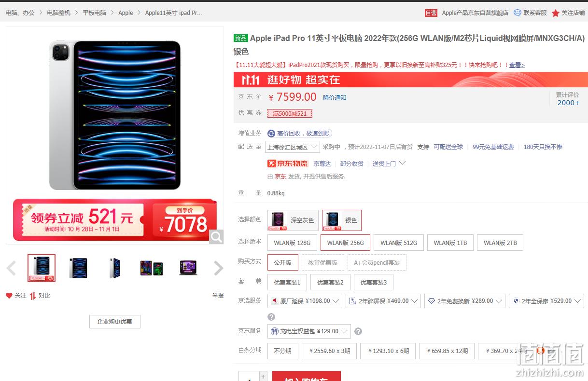Click the 对比 compare icon
This screenshot has height=381, width=588.
pos(33,296)
